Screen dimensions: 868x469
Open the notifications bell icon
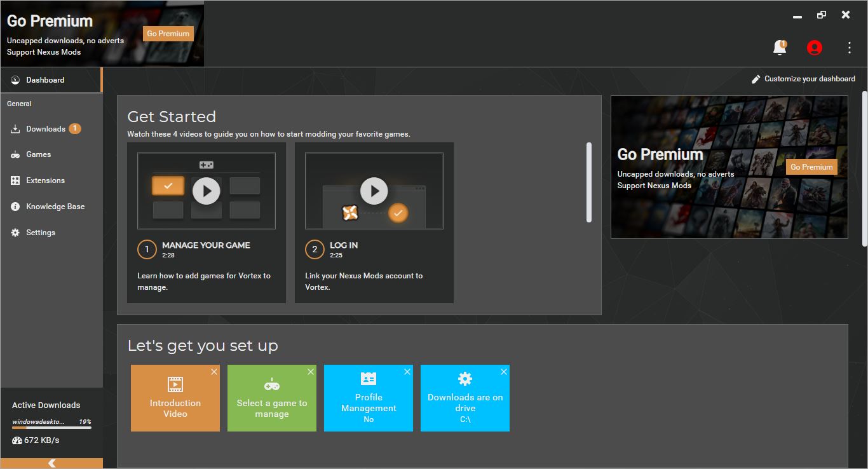[x=780, y=48]
